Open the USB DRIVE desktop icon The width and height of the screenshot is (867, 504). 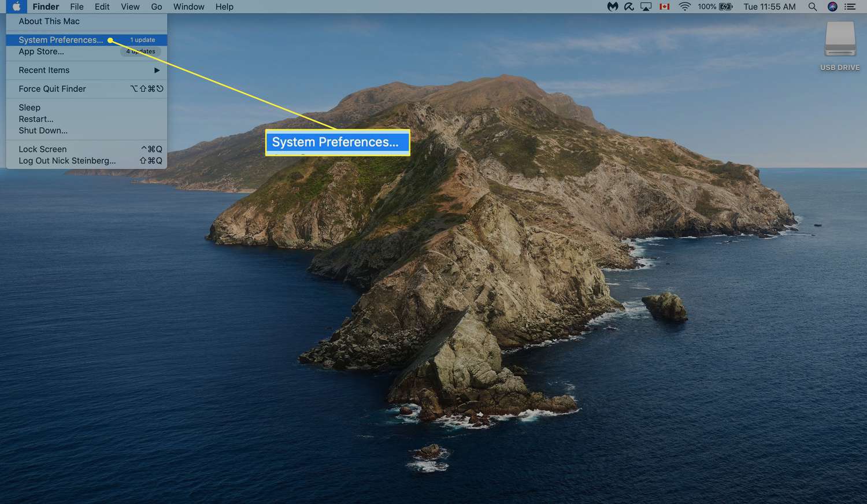point(840,40)
